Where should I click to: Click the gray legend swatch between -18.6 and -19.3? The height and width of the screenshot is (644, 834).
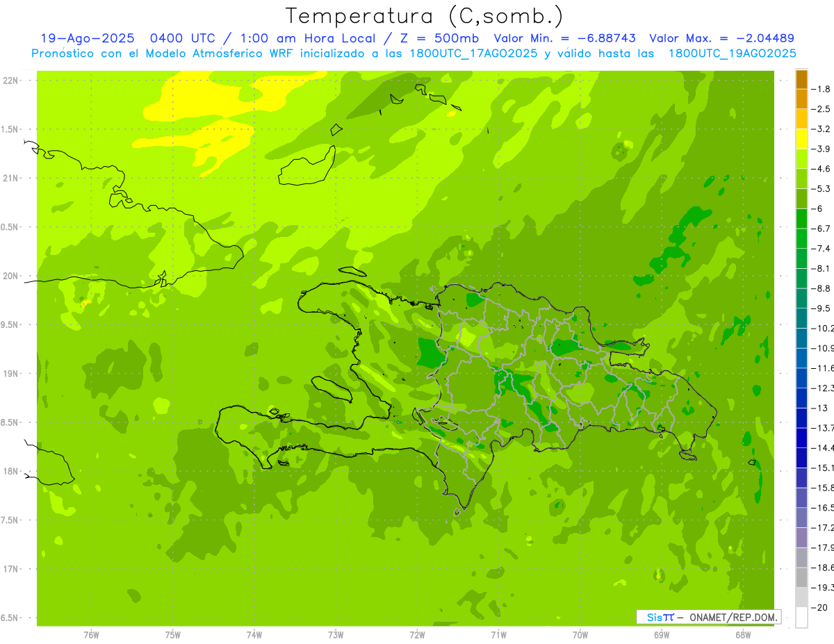click(x=801, y=577)
